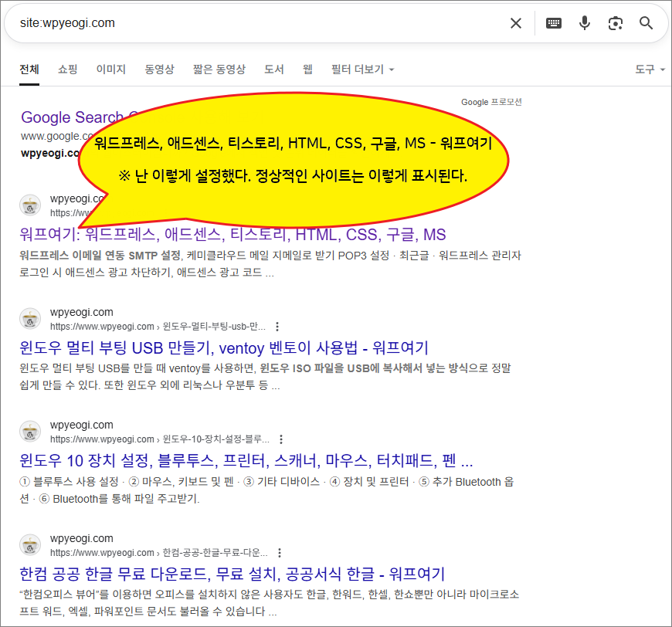Open the on-screen keyboard input tool
Viewport: 672px width, 627px height.
tap(554, 23)
